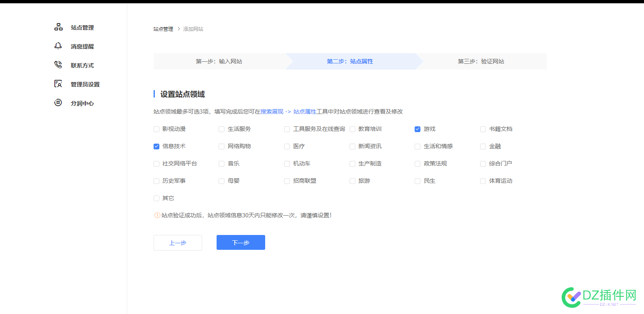Click the 联系方式 phone icon
The width and height of the screenshot is (644, 314).
click(x=58, y=65)
